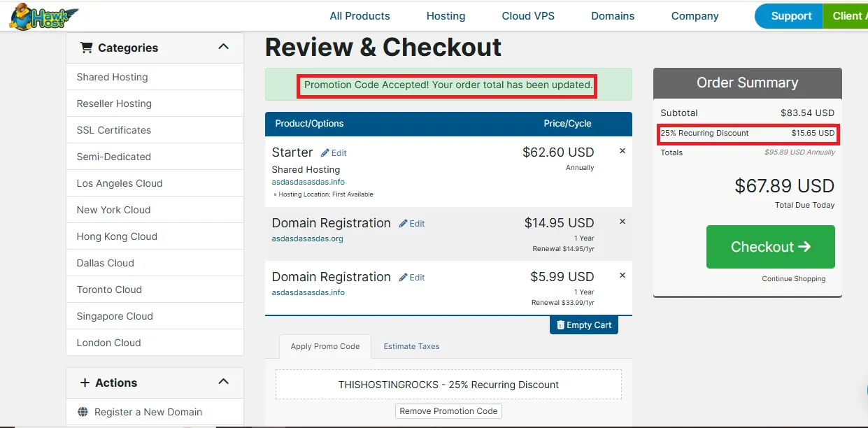Remove the $5.99 domain registration with its X
The image size is (868, 428).
[622, 276]
